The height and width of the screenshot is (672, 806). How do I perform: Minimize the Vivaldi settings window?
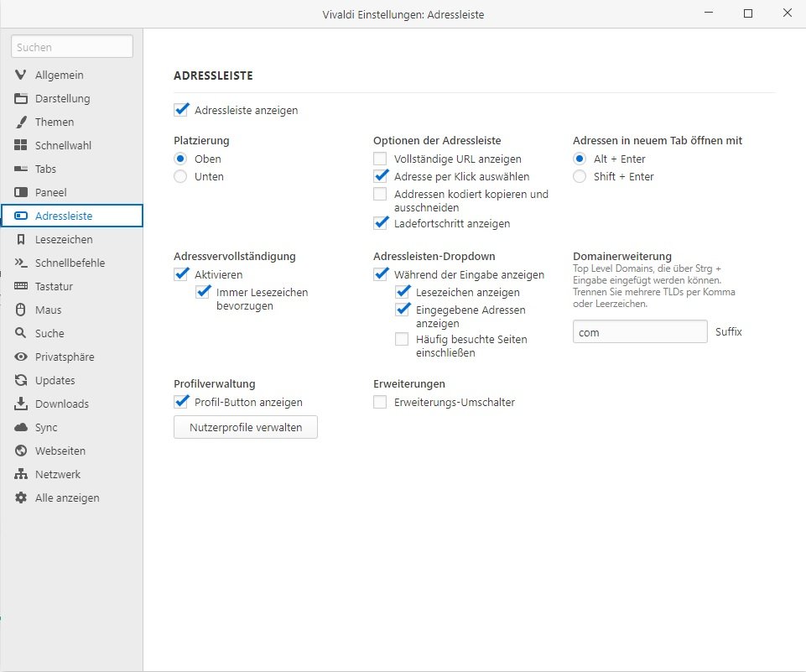709,13
